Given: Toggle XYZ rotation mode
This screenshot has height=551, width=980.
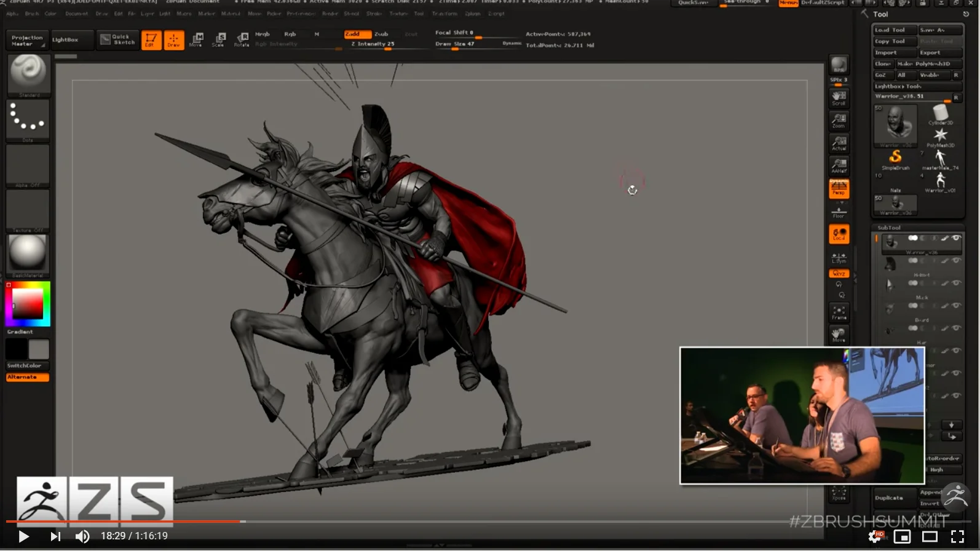Looking at the screenshot, I should pyautogui.click(x=839, y=274).
